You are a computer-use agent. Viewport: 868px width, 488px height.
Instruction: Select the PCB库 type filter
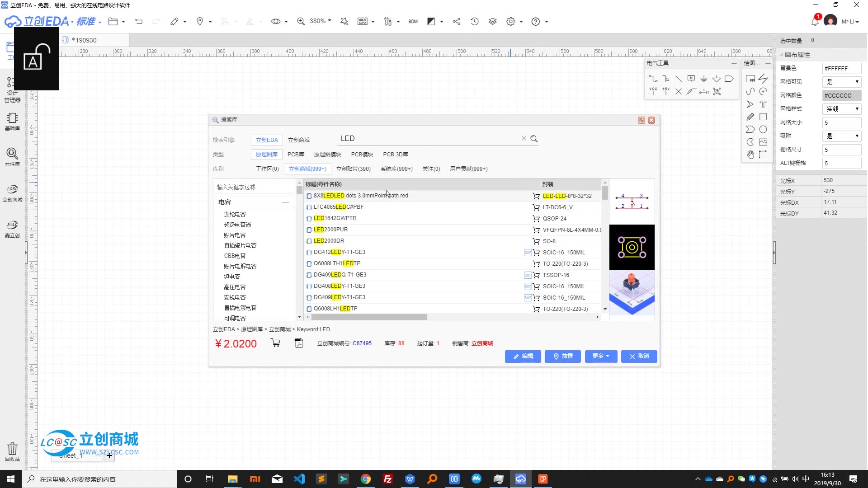[296, 155]
